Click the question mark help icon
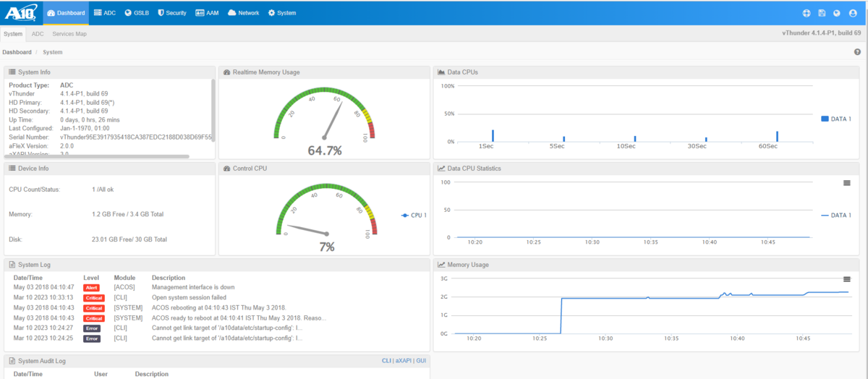 tap(857, 52)
